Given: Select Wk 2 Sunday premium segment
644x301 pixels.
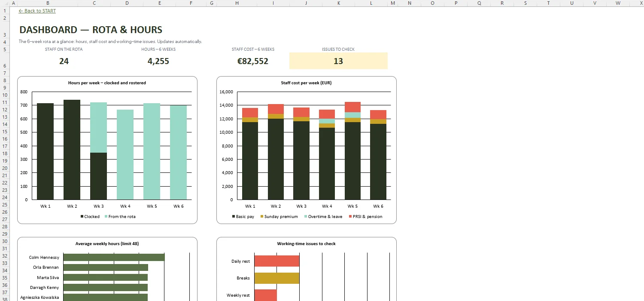Looking at the screenshot, I should pos(276,116).
